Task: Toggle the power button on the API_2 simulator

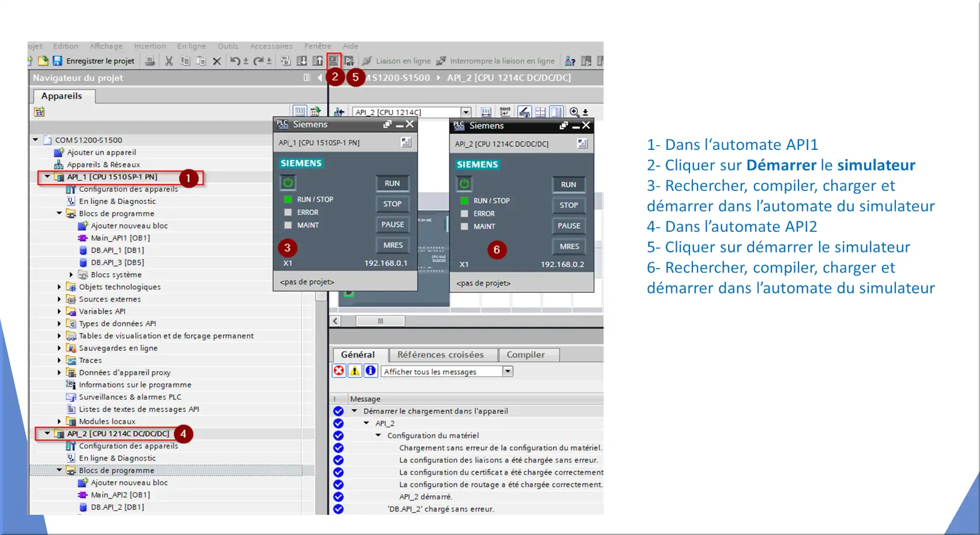Action: tap(464, 184)
